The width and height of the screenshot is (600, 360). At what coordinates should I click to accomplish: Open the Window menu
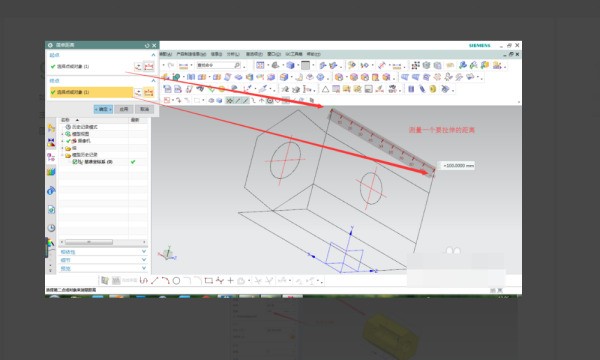[274, 54]
